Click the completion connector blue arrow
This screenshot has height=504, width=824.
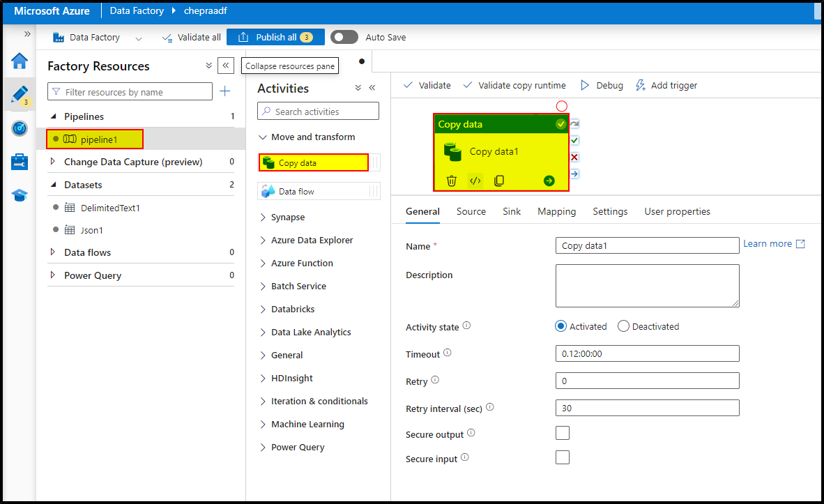coord(574,174)
